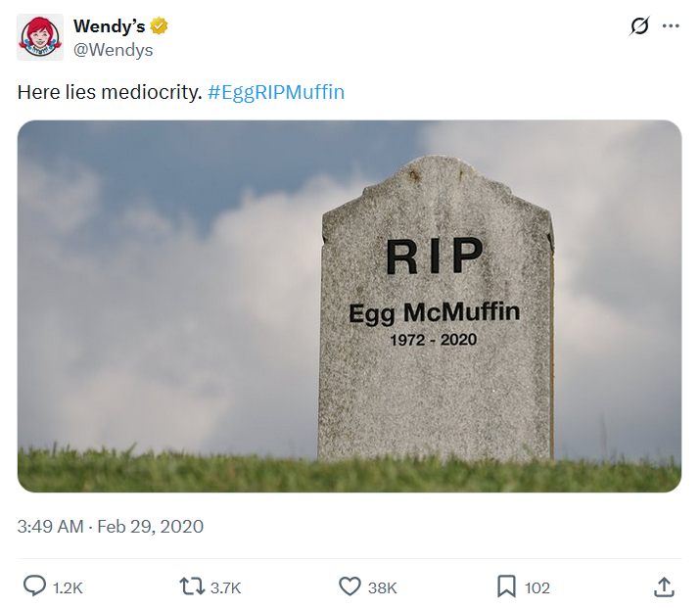
Task: Repost the tweet with the retweet icon
Action: pyautogui.click(x=192, y=586)
